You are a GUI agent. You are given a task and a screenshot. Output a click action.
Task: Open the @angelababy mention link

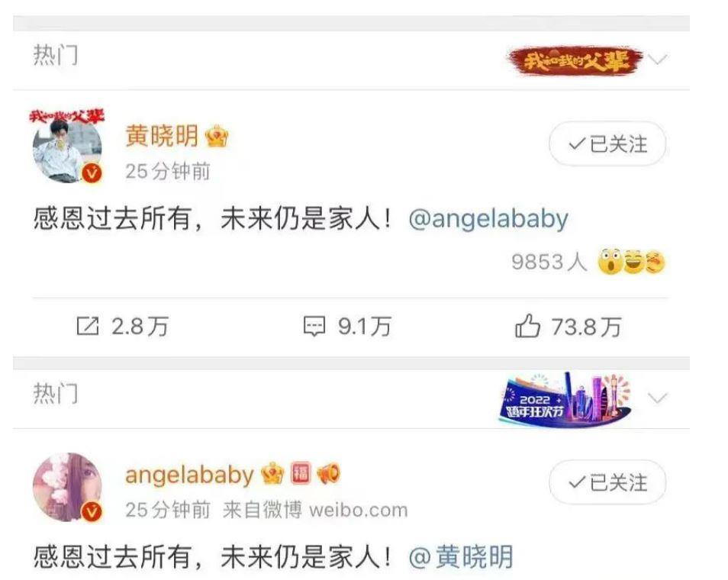coord(488,219)
